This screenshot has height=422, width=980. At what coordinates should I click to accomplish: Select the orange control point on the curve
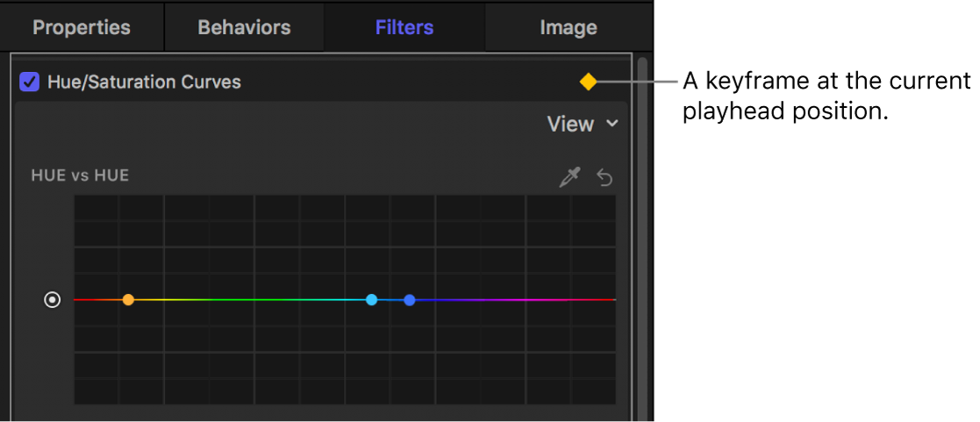click(x=128, y=300)
